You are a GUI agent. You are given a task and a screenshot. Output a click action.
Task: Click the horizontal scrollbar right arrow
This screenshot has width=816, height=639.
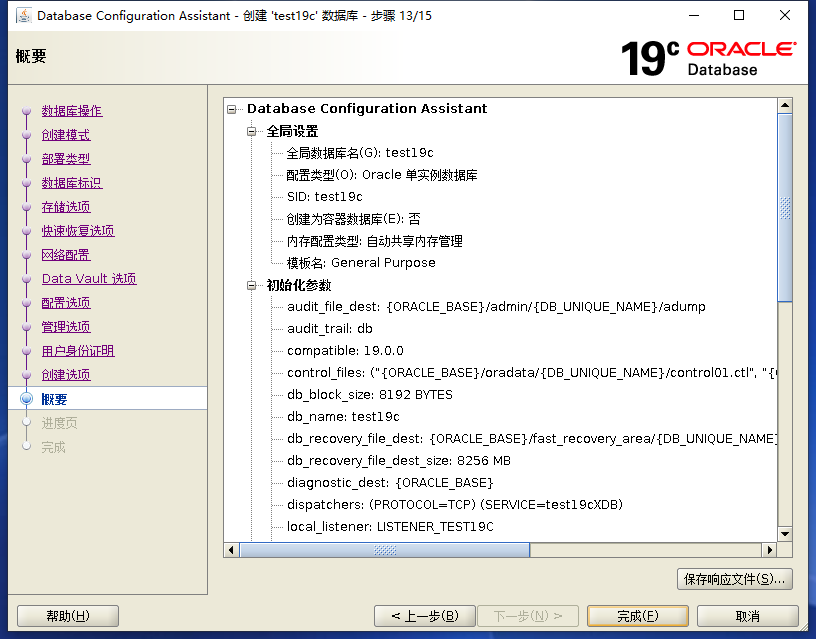click(770, 550)
